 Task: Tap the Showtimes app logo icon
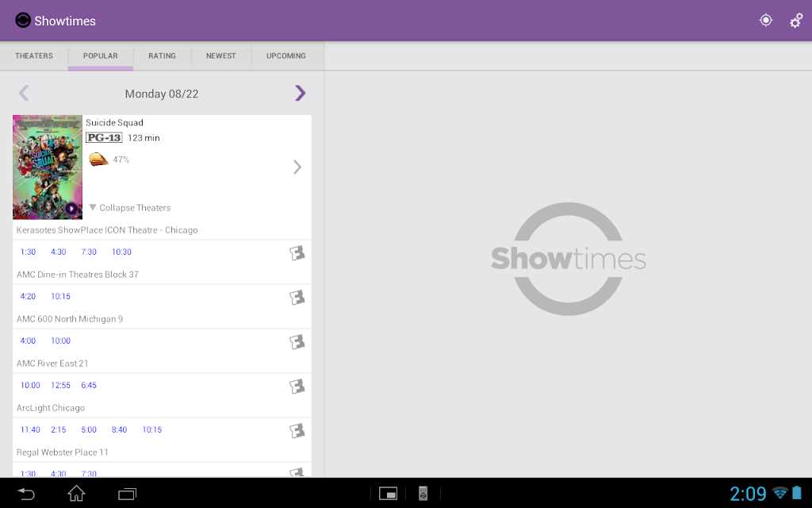[23, 20]
